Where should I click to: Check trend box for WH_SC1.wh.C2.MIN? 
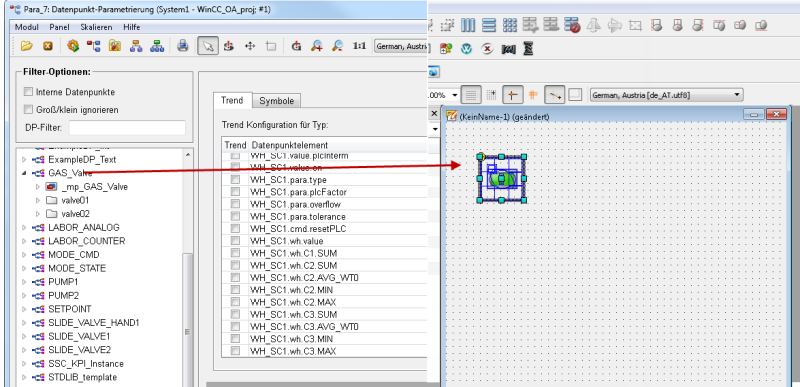235,290
